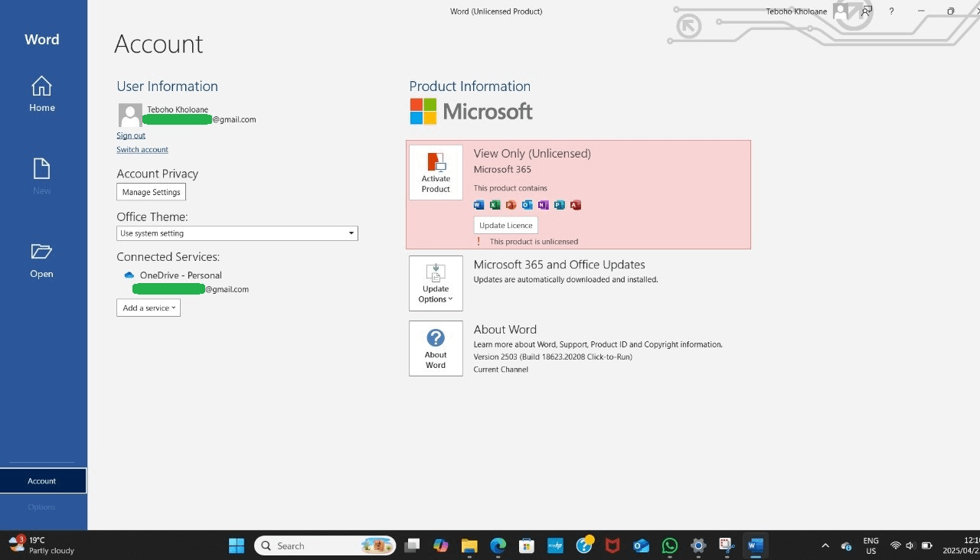Open the Open page in the sidebar

coord(41,260)
